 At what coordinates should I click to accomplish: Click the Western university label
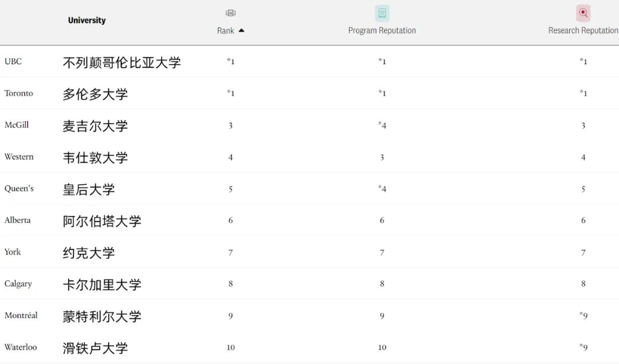point(19,157)
